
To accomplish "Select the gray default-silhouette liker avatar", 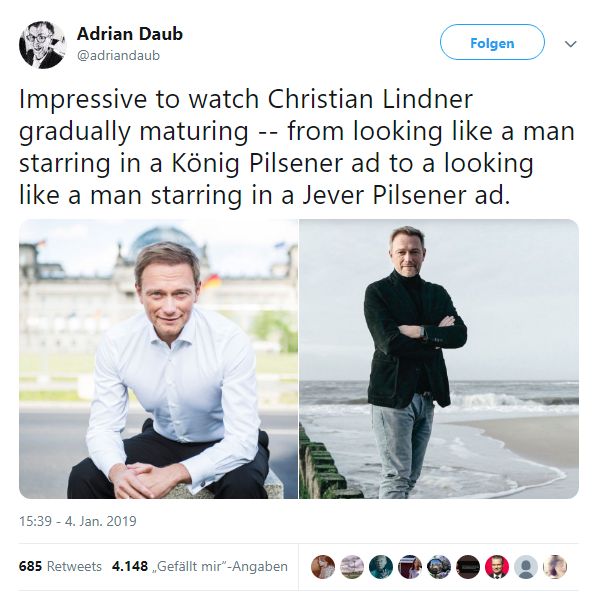I will [x=526, y=567].
